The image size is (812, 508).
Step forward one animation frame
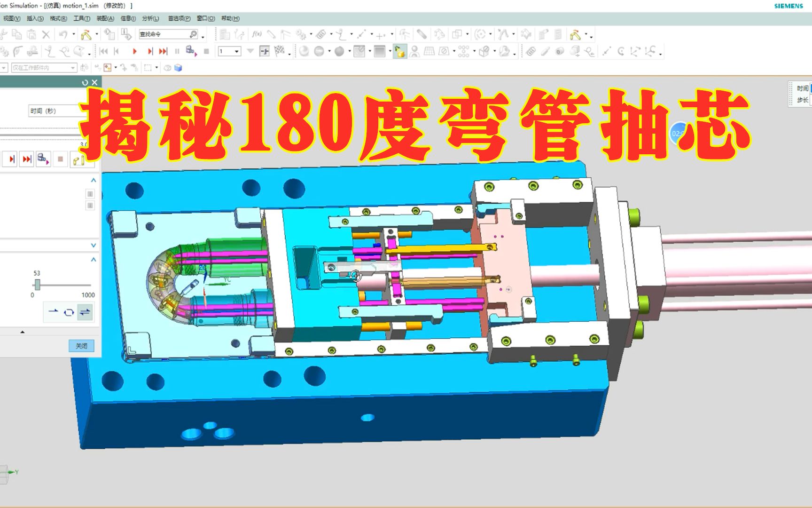click(150, 51)
